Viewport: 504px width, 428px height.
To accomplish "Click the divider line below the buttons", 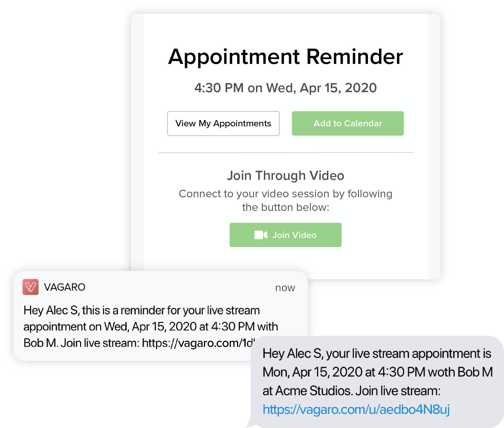I will tap(285, 153).
